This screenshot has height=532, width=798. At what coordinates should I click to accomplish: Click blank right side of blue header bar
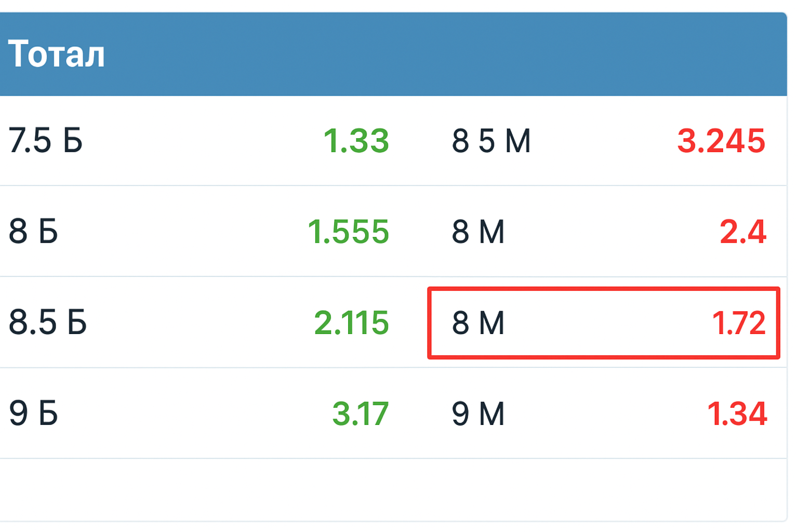(x=571, y=54)
